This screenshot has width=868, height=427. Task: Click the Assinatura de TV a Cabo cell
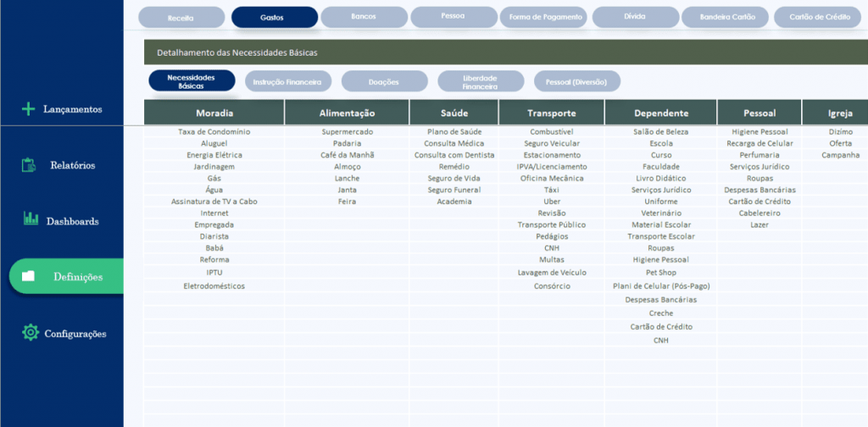(x=214, y=202)
